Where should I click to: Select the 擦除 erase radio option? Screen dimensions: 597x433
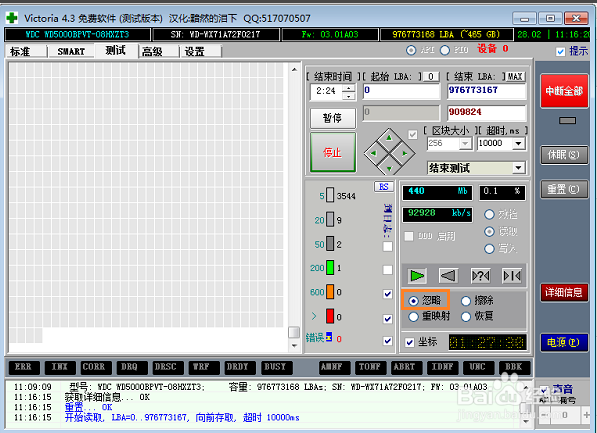pyautogui.click(x=477, y=300)
